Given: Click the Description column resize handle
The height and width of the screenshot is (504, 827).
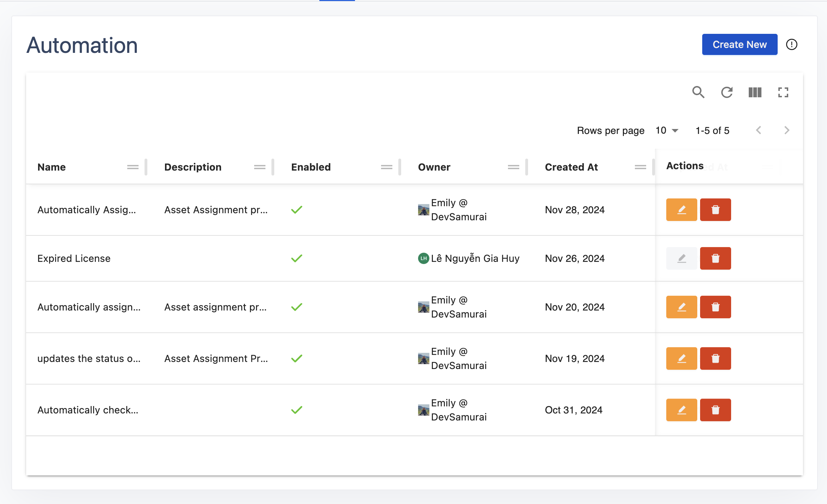Looking at the screenshot, I should [x=273, y=167].
